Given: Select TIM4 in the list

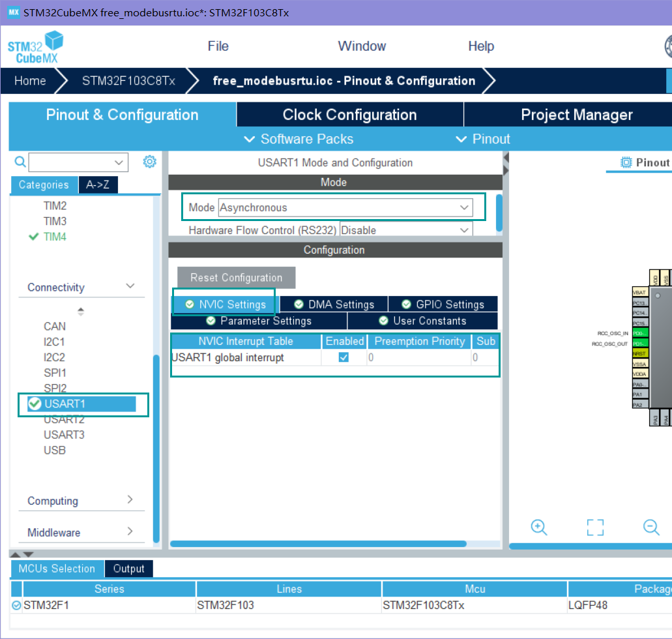Looking at the screenshot, I should pyautogui.click(x=55, y=237).
